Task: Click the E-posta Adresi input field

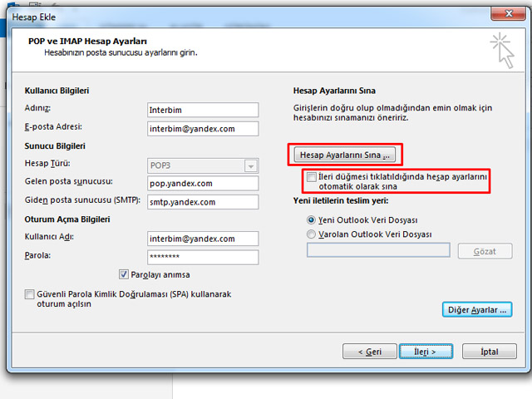Action: tap(202, 129)
